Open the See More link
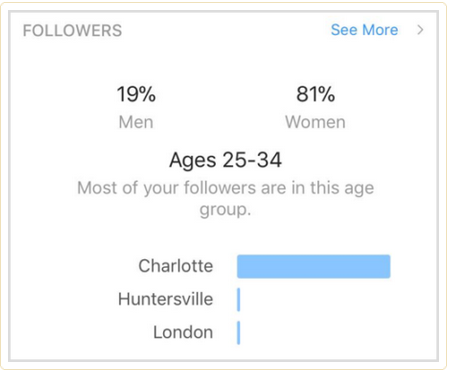 coord(364,30)
